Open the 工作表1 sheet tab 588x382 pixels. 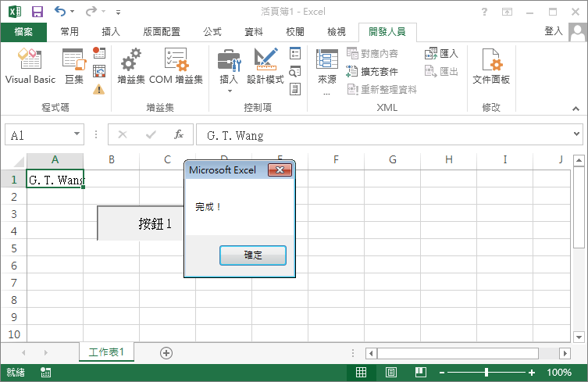click(106, 352)
